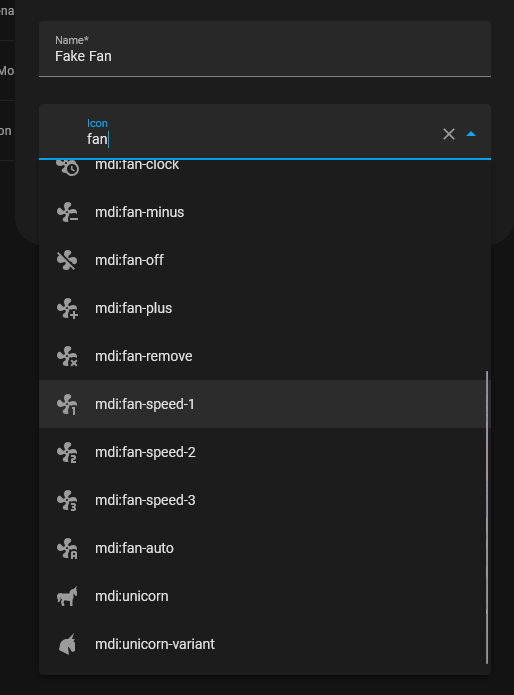Click the fan-auto icon

(67, 548)
